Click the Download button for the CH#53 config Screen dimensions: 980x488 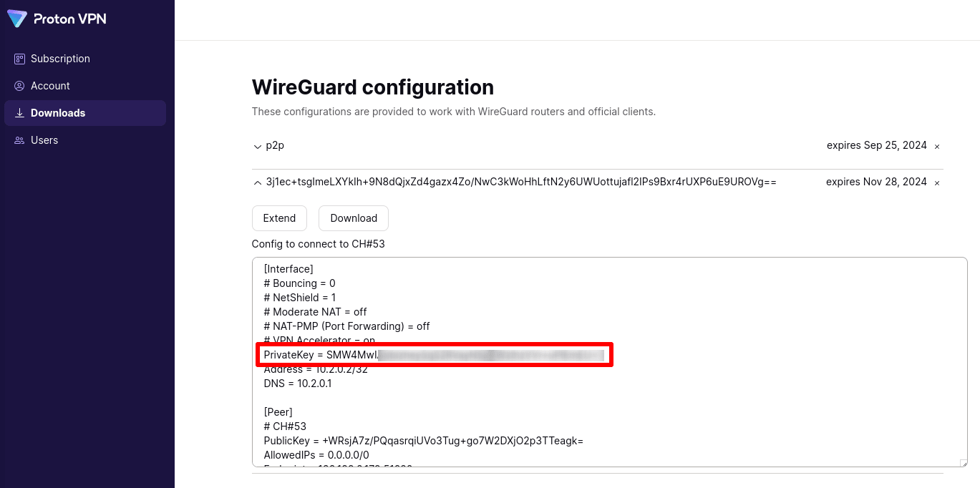[x=354, y=218]
